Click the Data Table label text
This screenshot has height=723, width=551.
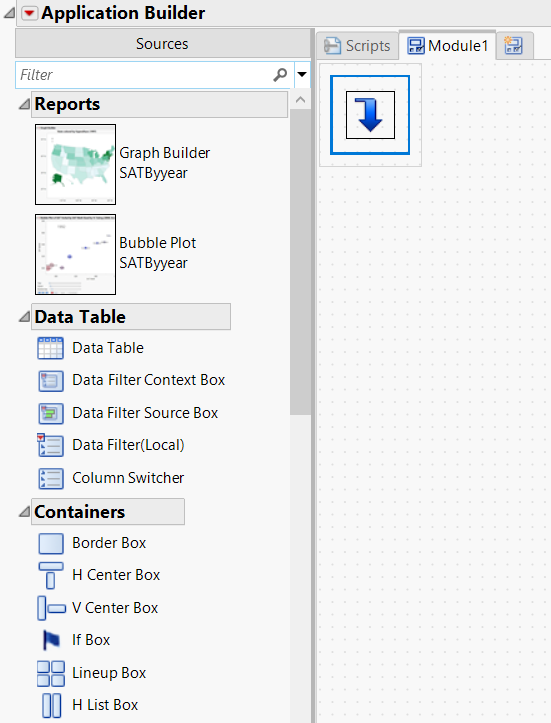point(108,348)
